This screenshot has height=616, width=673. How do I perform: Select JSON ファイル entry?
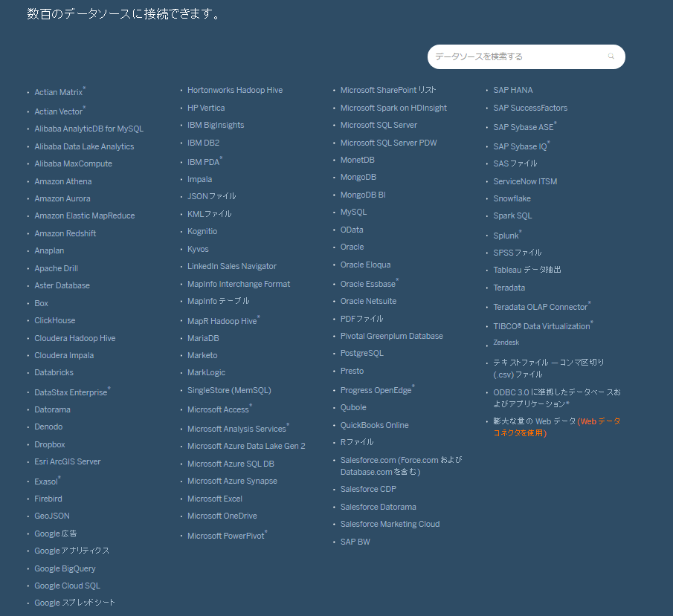click(212, 196)
